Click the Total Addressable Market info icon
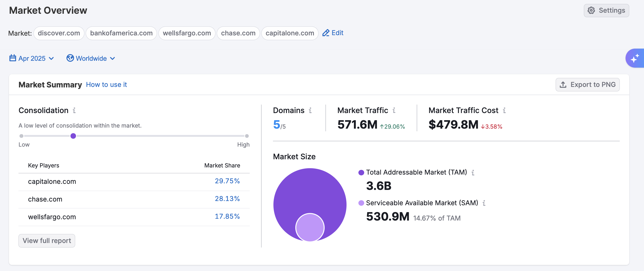Viewport: 644px width, 271px height. point(473,173)
